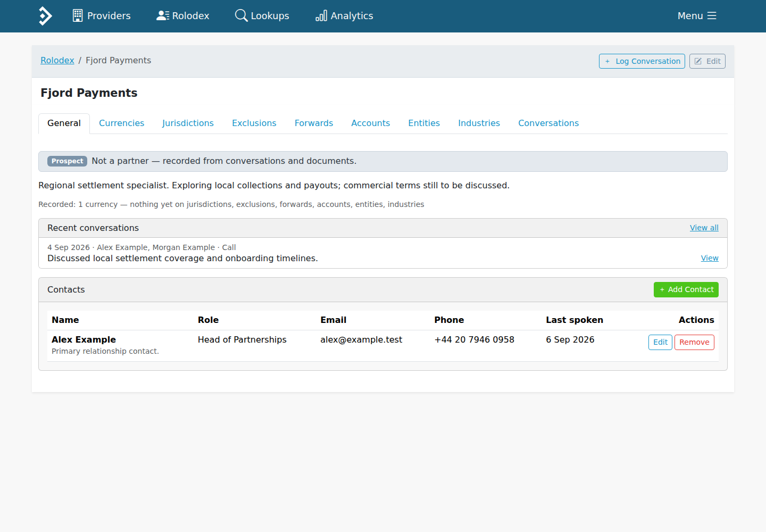Click the Head of Partnerships role

(x=242, y=339)
